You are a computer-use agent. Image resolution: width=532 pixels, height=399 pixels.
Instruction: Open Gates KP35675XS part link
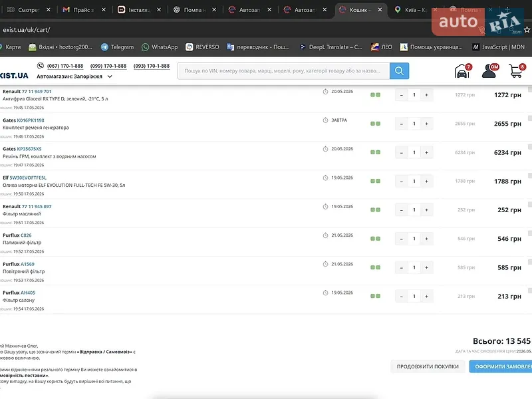pyautogui.click(x=29, y=149)
